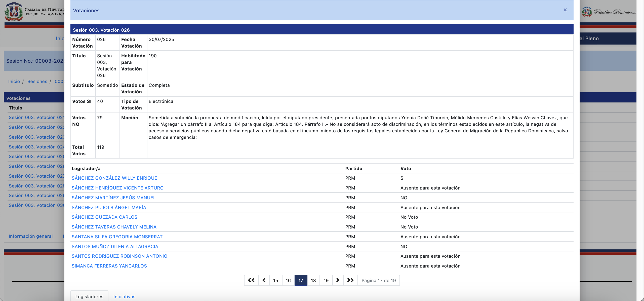
Task: Jump to last page with double-right arrows
Action: [350, 280]
